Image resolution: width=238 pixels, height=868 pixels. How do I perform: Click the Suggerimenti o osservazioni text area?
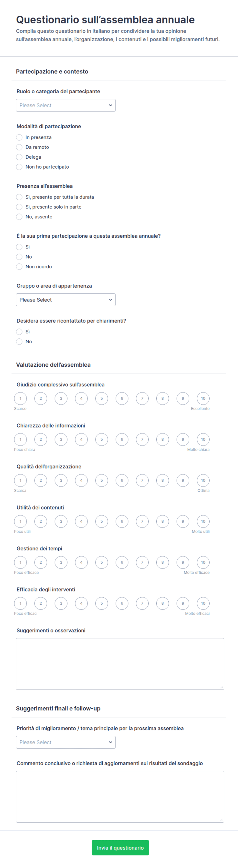[120, 664]
